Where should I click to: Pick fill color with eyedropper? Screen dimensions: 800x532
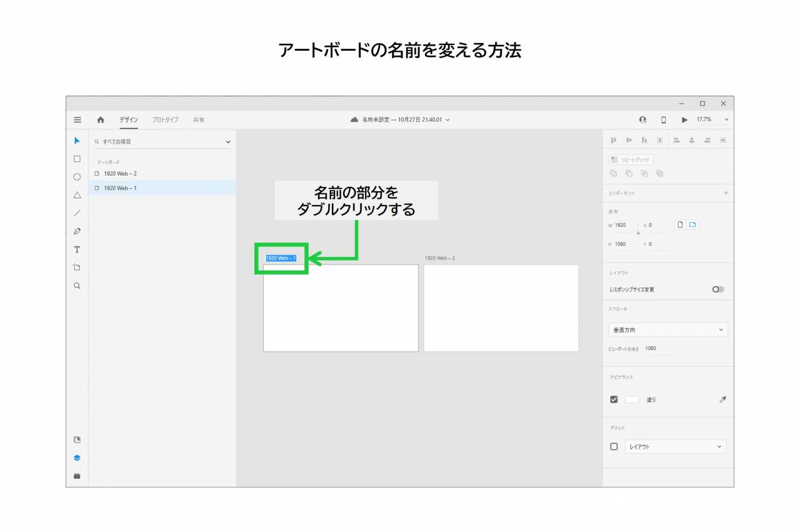[723, 399]
